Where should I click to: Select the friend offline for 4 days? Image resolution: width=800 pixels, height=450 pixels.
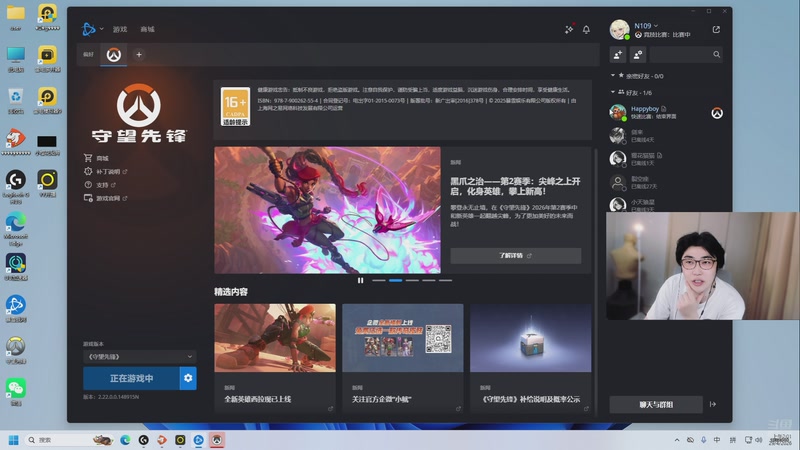(x=666, y=136)
